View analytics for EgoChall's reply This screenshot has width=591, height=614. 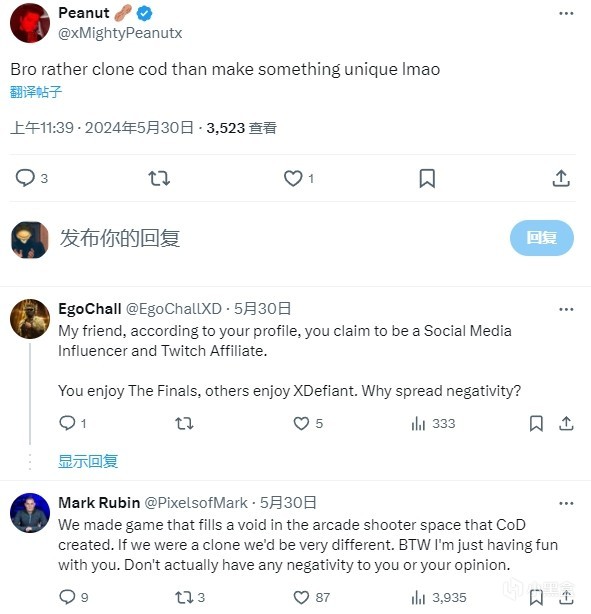click(418, 423)
